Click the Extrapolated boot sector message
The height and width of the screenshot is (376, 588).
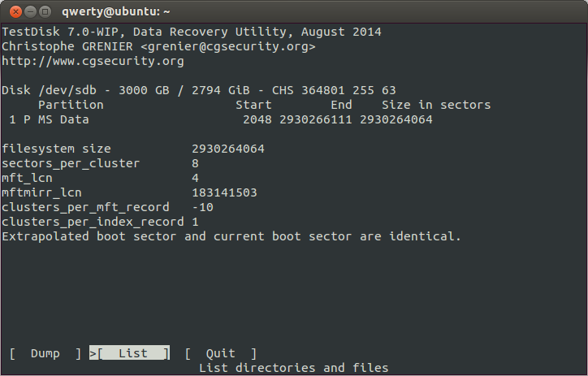click(231, 236)
